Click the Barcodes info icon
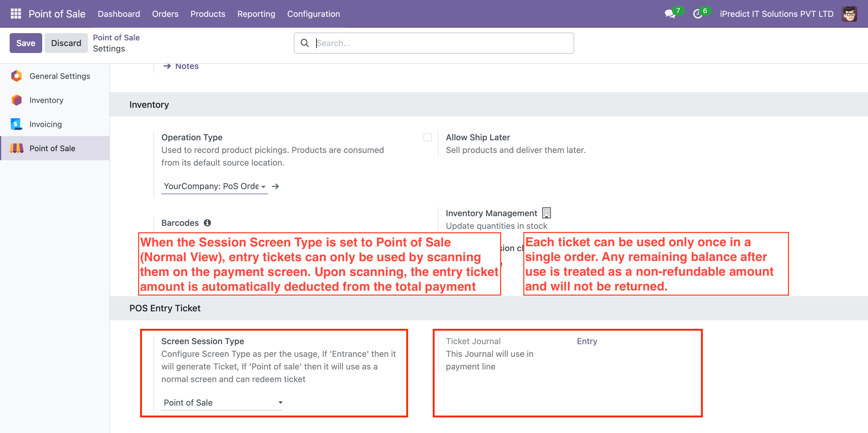 coord(207,223)
